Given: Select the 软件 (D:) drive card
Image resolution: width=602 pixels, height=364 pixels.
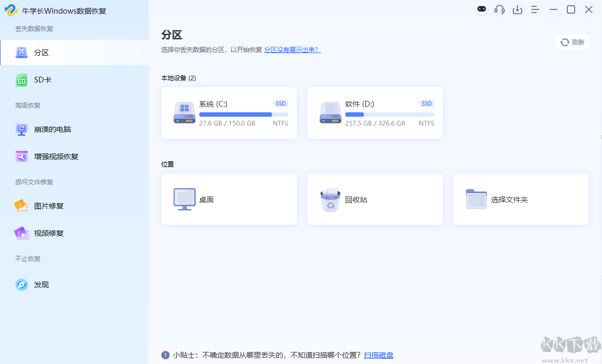Looking at the screenshot, I should 375,112.
